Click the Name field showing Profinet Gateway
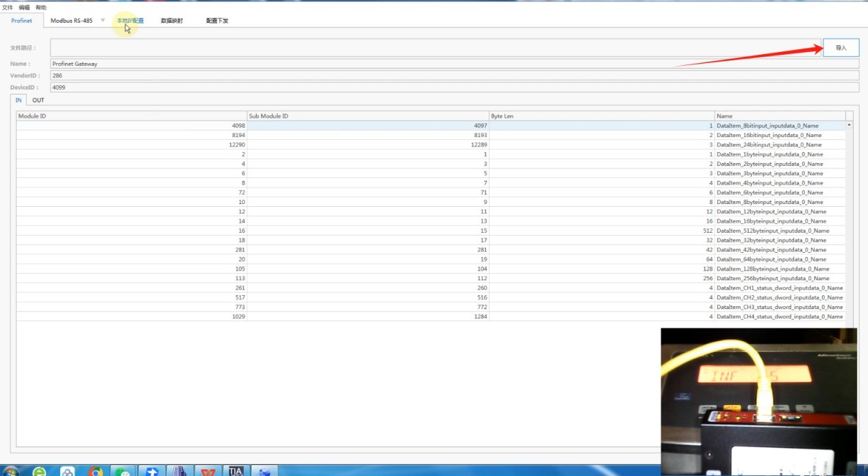The image size is (868, 476). (454, 64)
